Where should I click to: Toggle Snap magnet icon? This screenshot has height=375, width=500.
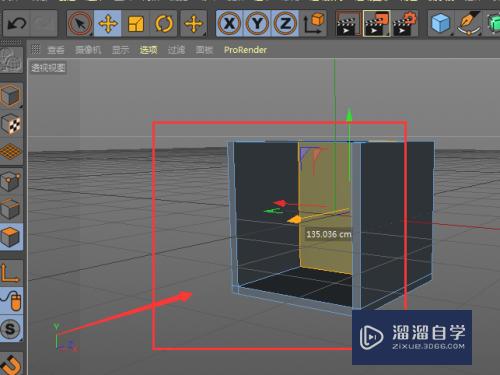(x=11, y=364)
